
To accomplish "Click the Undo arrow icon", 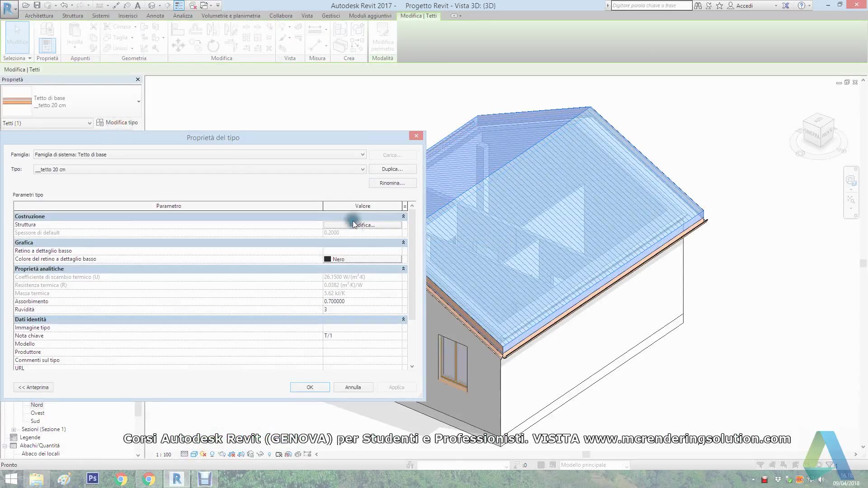I will coord(64,5).
